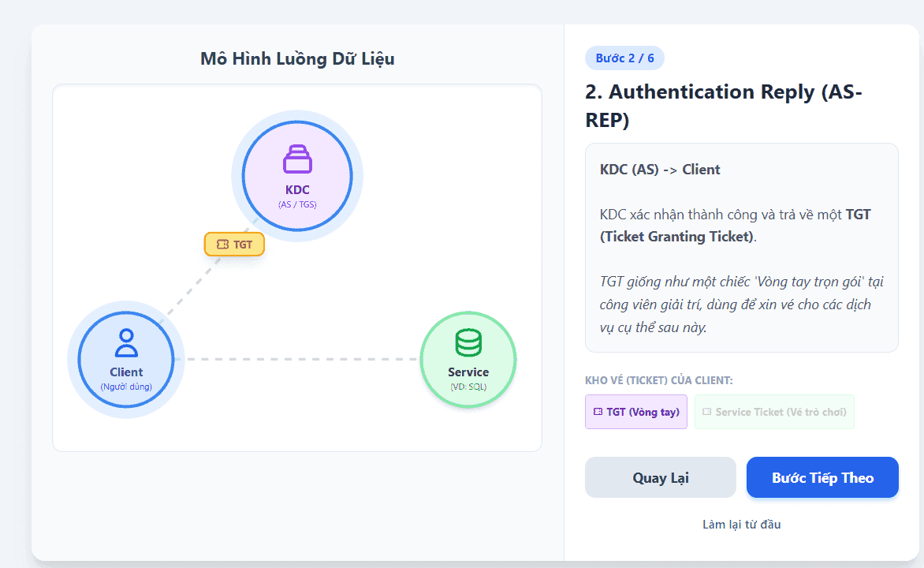Restart via Làm lại từ đầu link

(741, 525)
